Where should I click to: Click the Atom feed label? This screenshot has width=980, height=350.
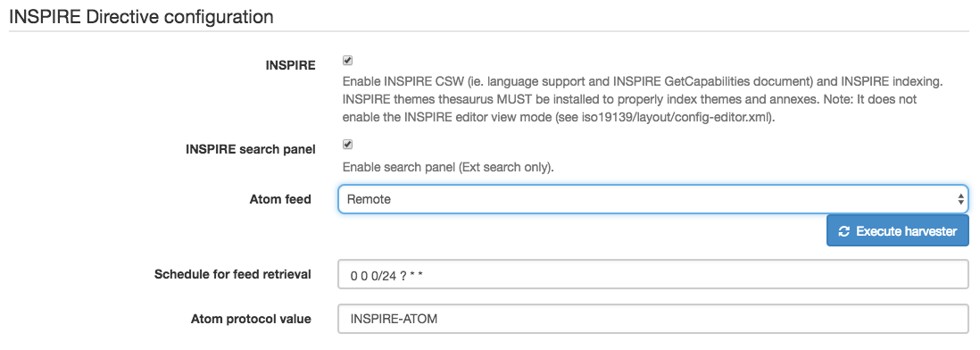coord(280,199)
